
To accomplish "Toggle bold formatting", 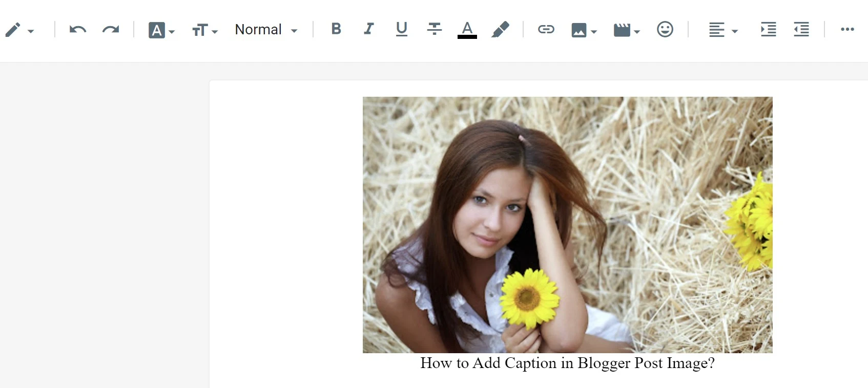I will [x=336, y=29].
